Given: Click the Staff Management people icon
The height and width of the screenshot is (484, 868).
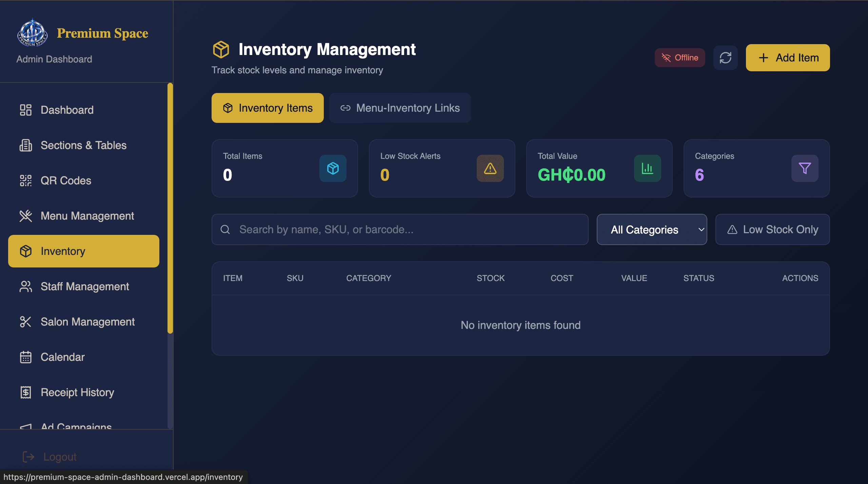Looking at the screenshot, I should (x=26, y=286).
